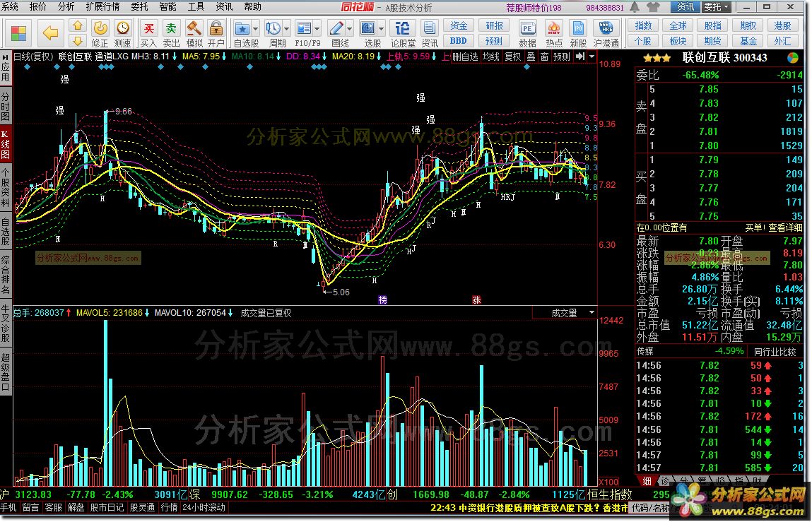Click the pie chart icon beside 联创互联 300343
This screenshot has width=812, height=522.
[793, 57]
